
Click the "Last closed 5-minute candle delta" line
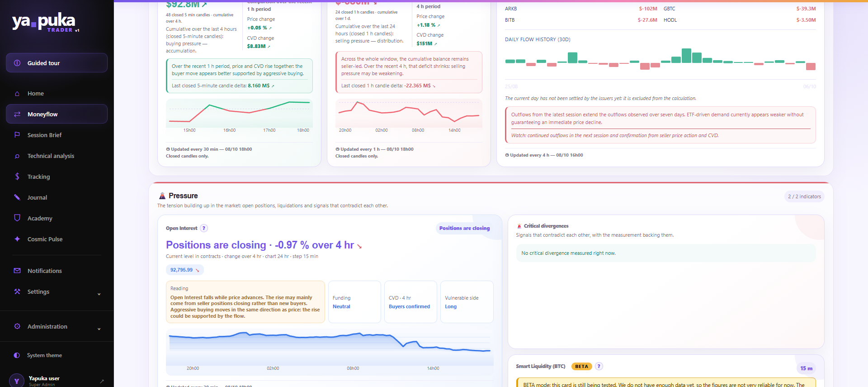[x=223, y=86]
